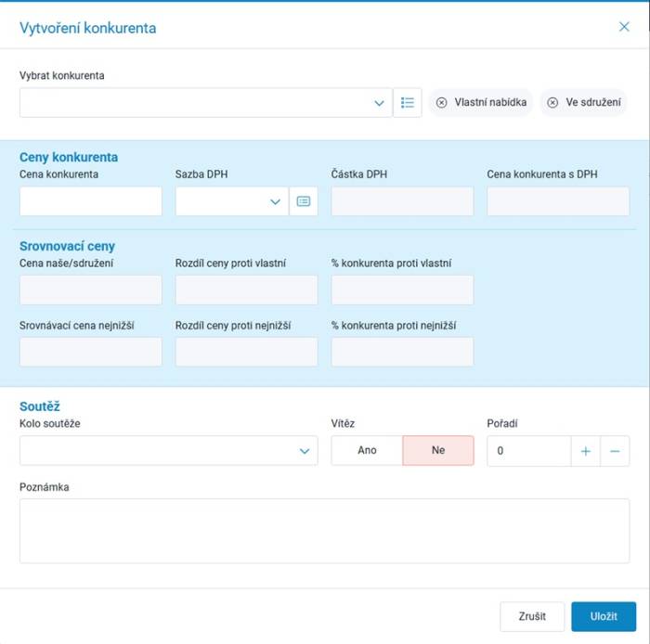The height and width of the screenshot is (644, 650).
Task: Click the Ceny konkurenta section heading
Action: click(x=69, y=158)
